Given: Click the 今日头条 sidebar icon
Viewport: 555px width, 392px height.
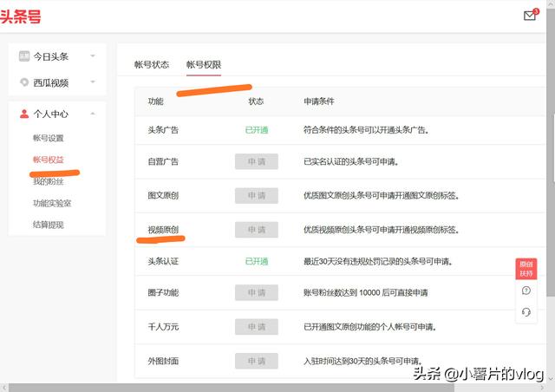Looking at the screenshot, I should pyautogui.click(x=24, y=56).
